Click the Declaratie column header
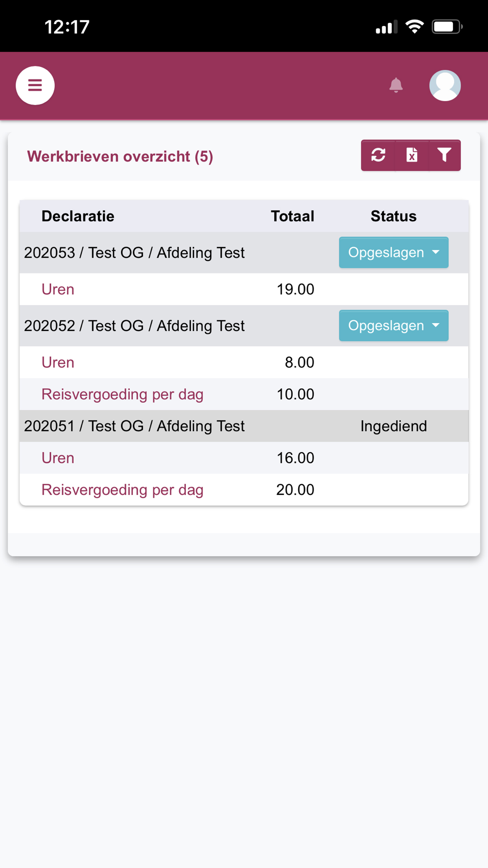The width and height of the screenshot is (488, 868). coord(78,216)
